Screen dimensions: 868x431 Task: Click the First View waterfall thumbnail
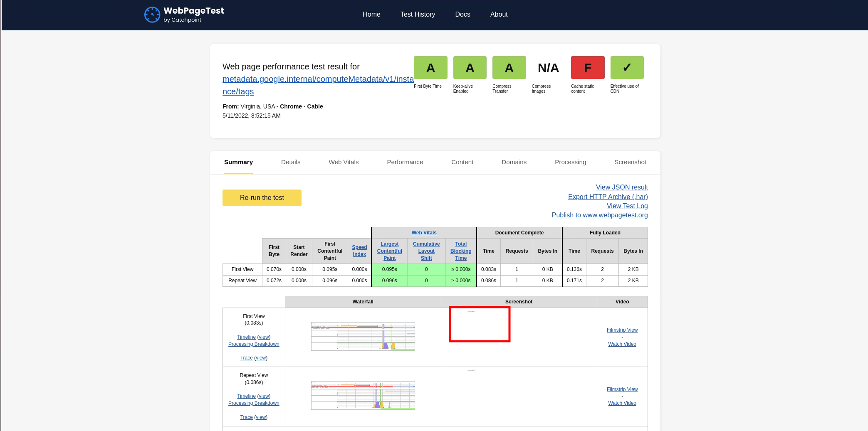coord(363,336)
